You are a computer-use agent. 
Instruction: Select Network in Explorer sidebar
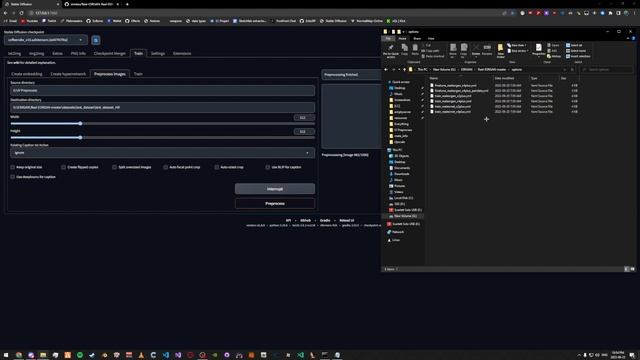tap(396, 232)
